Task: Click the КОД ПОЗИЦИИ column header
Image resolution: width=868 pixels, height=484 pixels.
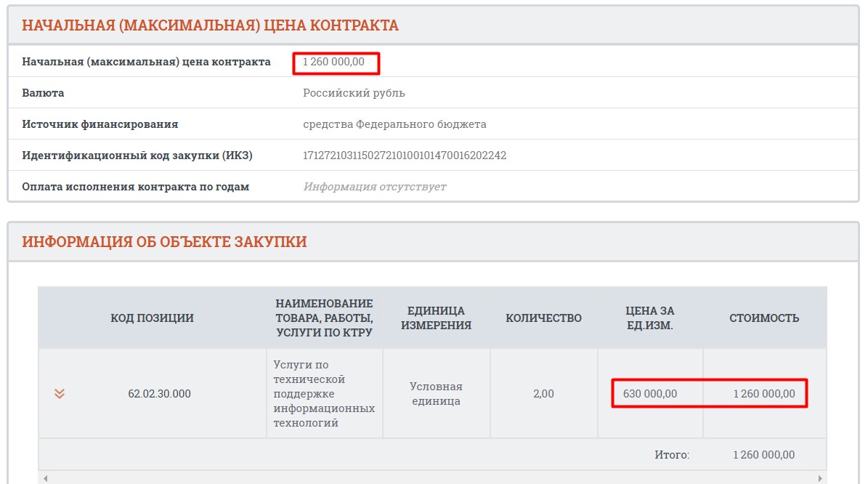Action: (x=152, y=318)
